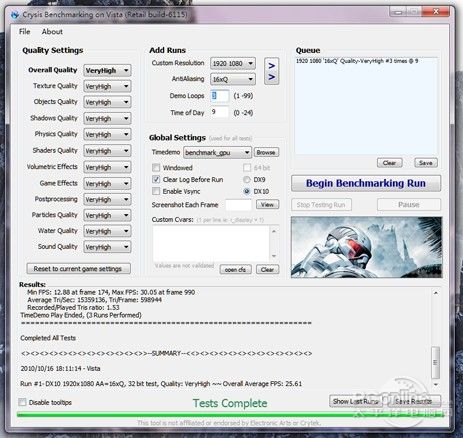Click the lower arrow add-run button
Image resolution: width=463 pixels, height=438 pixels.
[x=272, y=77]
